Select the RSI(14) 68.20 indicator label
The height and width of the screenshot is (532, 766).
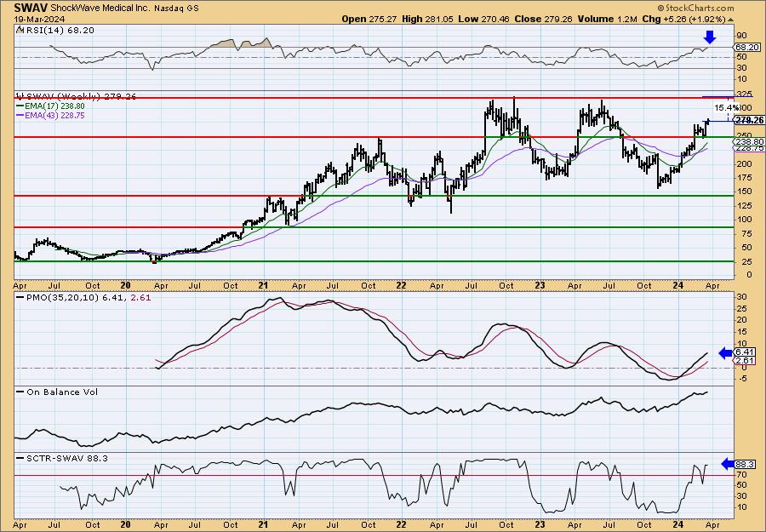coord(59,31)
